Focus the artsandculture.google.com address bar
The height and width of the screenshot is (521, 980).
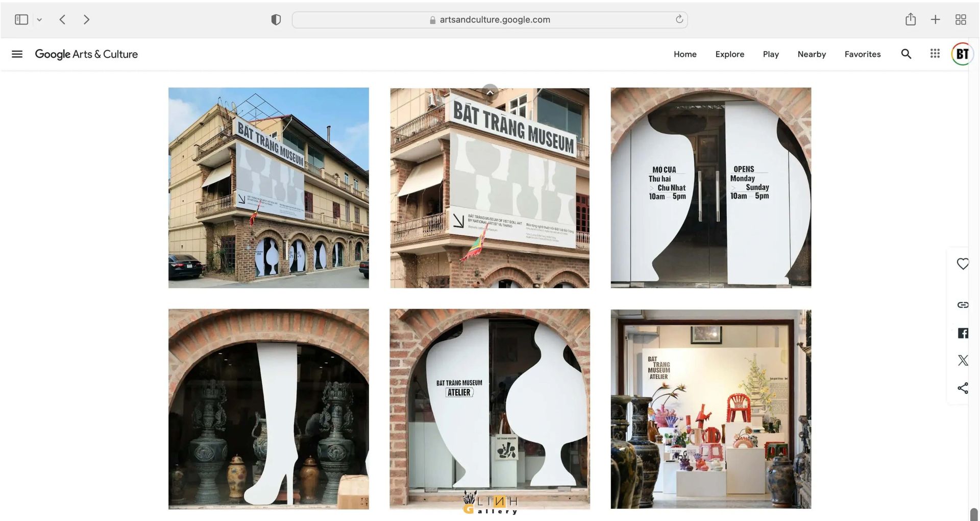489,19
